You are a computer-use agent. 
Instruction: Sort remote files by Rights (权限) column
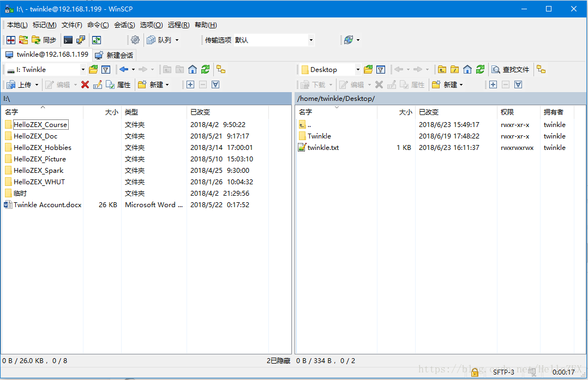[x=519, y=112]
